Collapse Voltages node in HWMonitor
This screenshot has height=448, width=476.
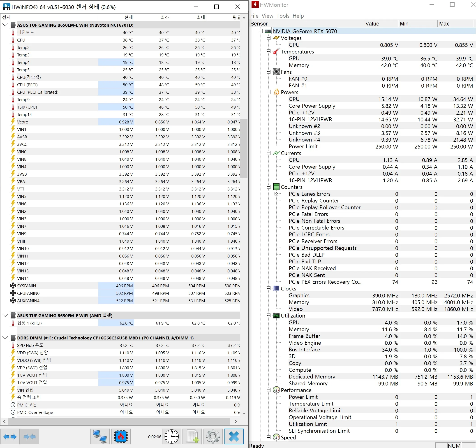click(x=269, y=38)
